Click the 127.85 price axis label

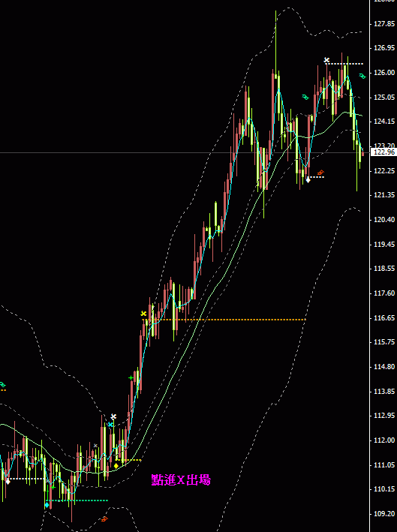[x=384, y=24]
